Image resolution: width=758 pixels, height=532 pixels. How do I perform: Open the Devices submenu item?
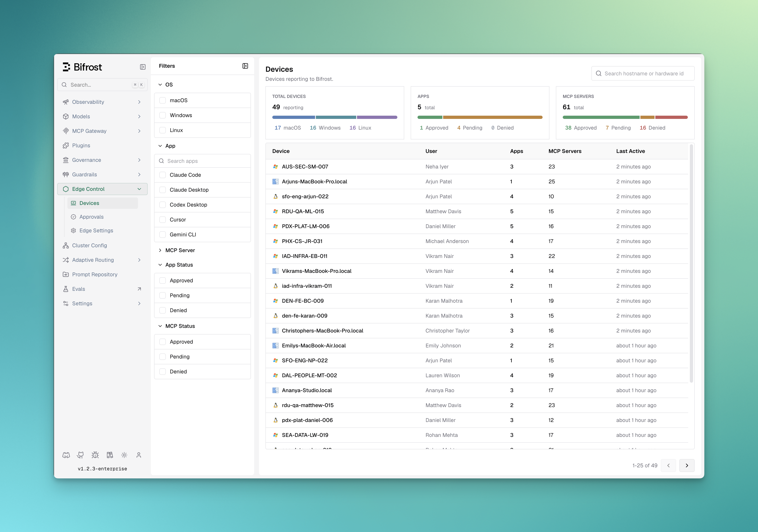tap(103, 203)
